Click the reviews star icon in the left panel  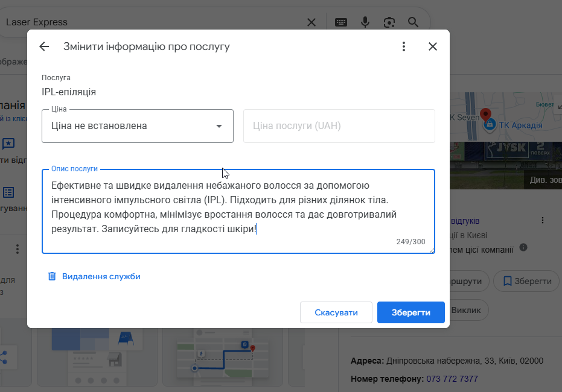[x=8, y=144]
